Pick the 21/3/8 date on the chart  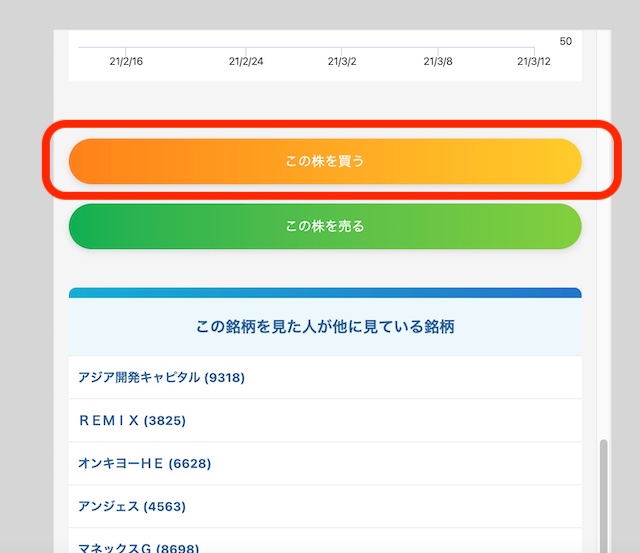[438, 62]
